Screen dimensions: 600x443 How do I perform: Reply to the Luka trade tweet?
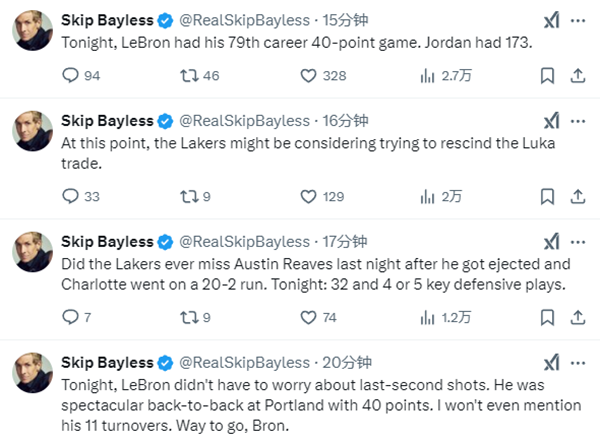(x=70, y=197)
